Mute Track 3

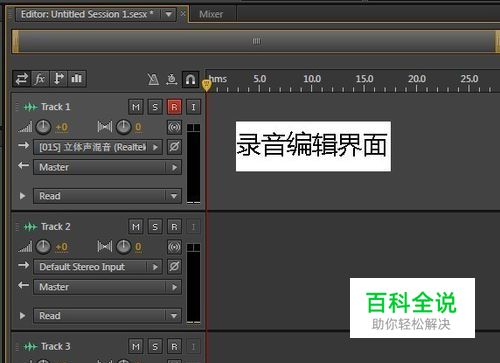(136, 347)
